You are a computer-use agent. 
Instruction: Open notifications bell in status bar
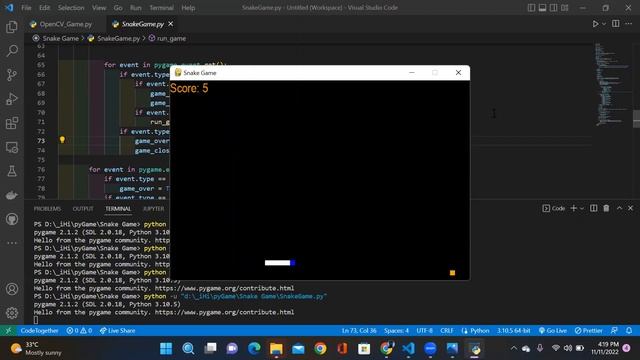pos(629,331)
